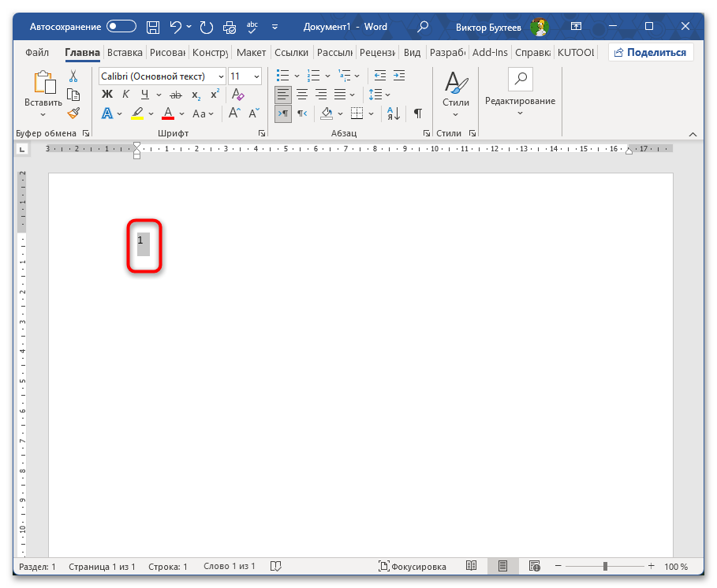Click the Sort A-Z icon
The height and width of the screenshot is (588, 717).
coord(392,114)
